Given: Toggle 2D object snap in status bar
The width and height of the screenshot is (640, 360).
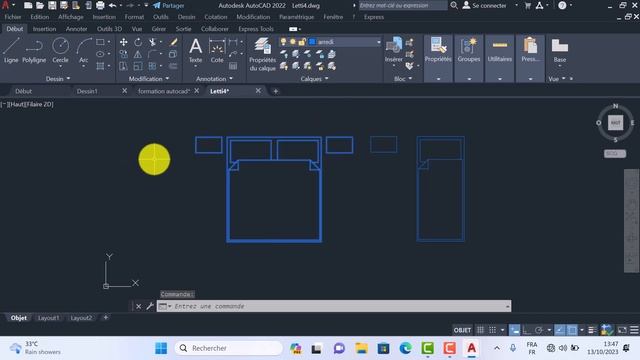Looking at the screenshot, I should click(572, 330).
